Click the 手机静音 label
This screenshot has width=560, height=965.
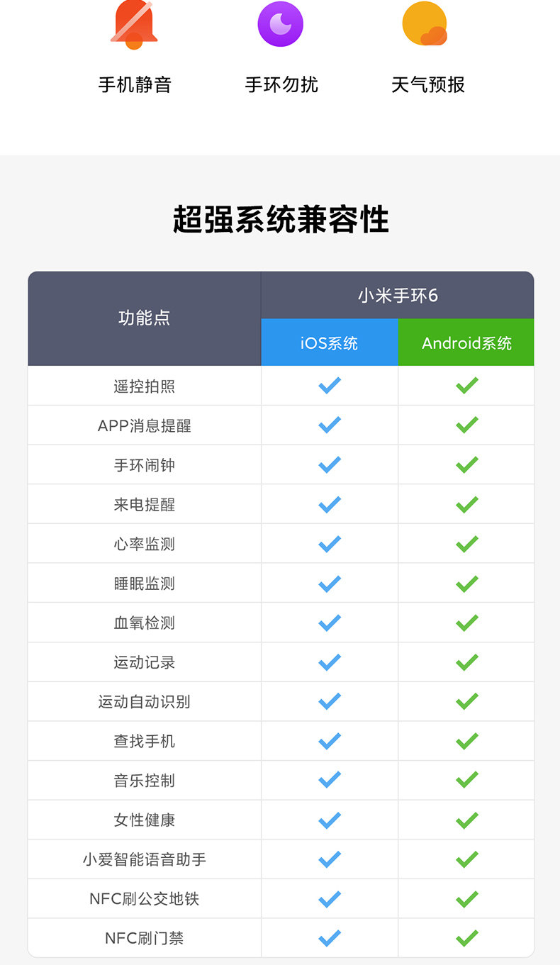(x=135, y=85)
